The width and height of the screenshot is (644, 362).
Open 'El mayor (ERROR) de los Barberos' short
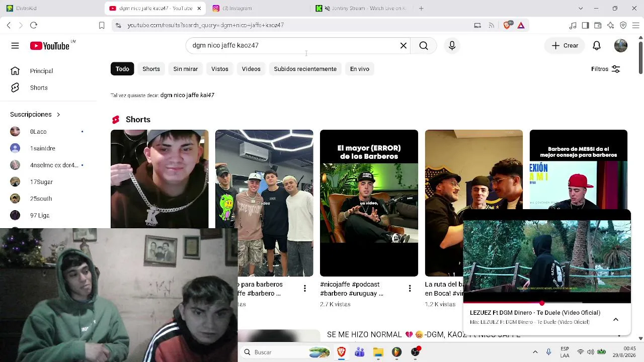369,203
